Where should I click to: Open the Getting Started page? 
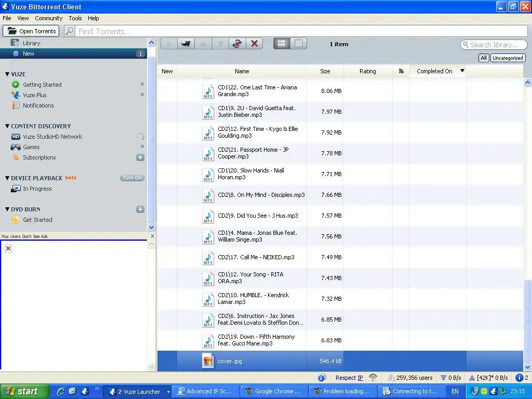coord(42,85)
